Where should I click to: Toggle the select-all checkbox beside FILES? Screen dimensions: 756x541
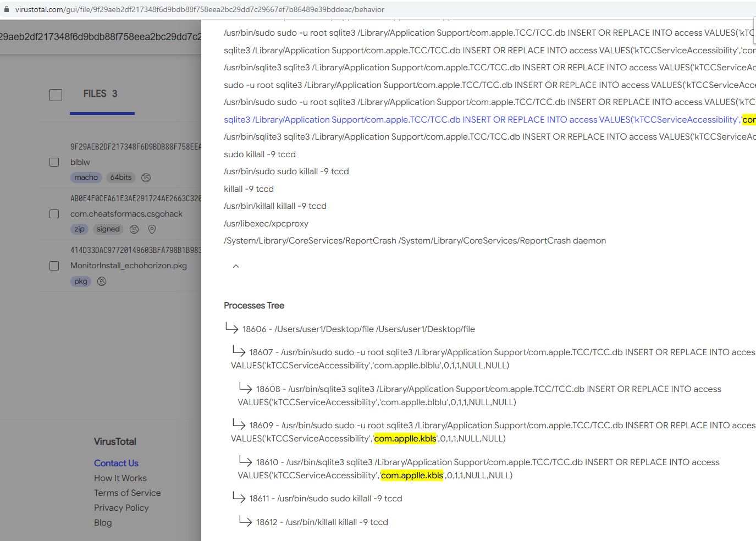point(56,95)
